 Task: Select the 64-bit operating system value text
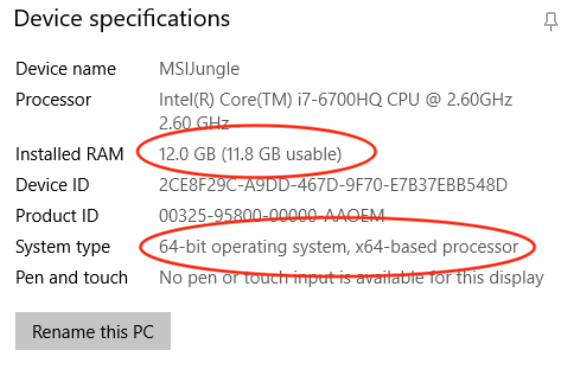[338, 247]
